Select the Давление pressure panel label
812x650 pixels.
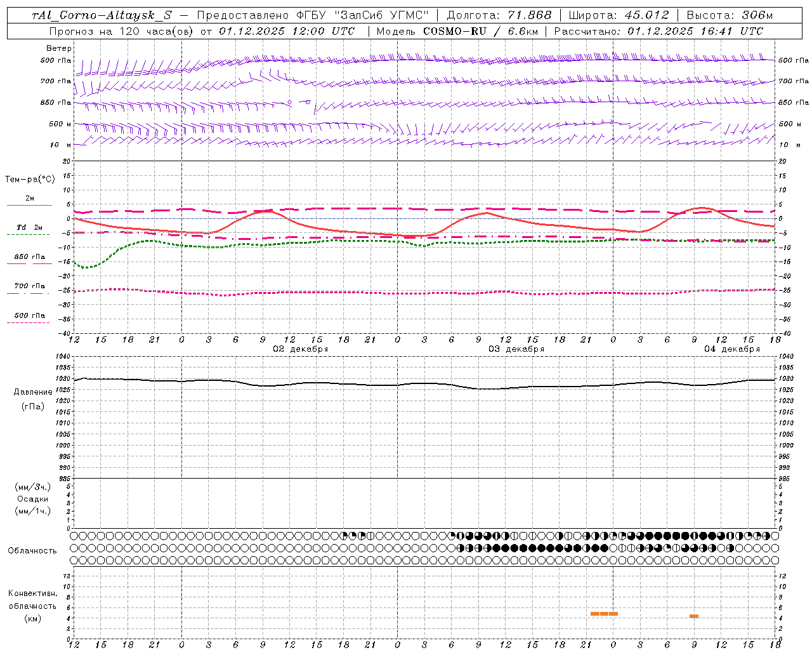click(x=33, y=392)
